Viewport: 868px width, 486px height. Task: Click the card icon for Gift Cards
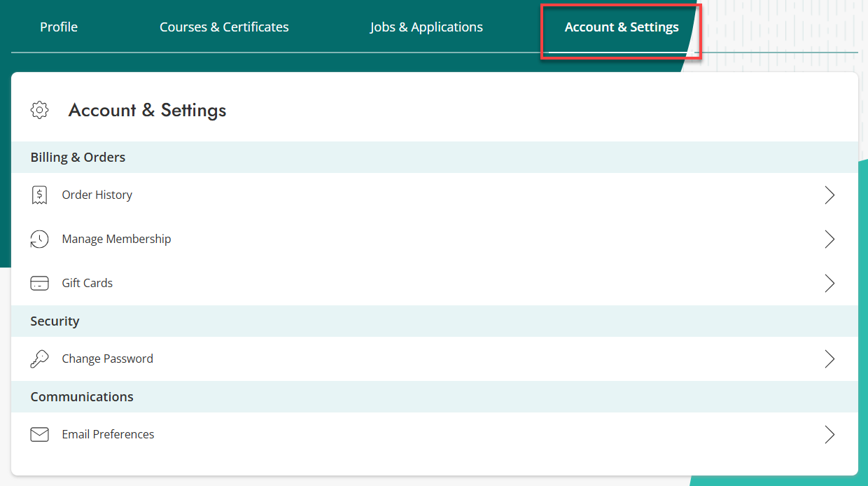(39, 284)
